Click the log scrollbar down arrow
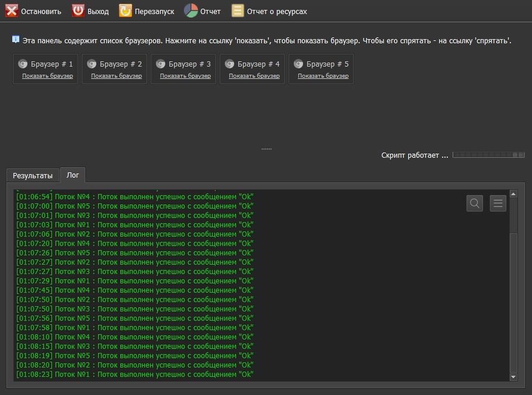532x395 pixels. pos(513,377)
